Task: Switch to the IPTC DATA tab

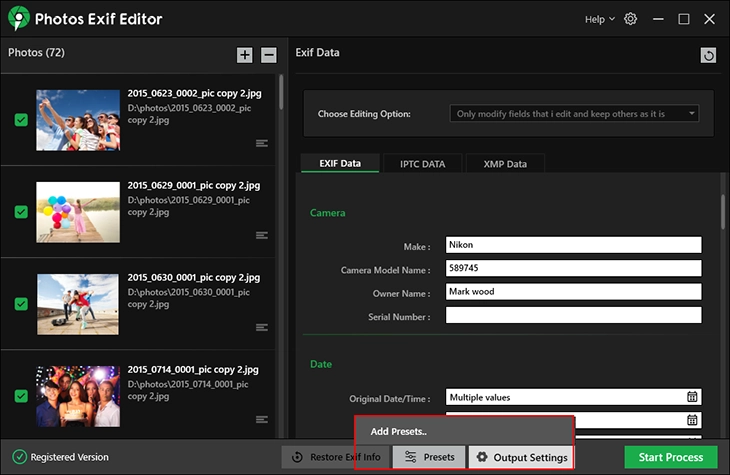Action: pos(423,163)
